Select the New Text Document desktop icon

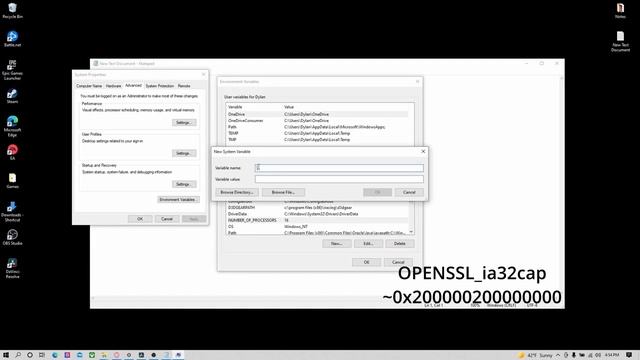pyautogui.click(x=620, y=41)
